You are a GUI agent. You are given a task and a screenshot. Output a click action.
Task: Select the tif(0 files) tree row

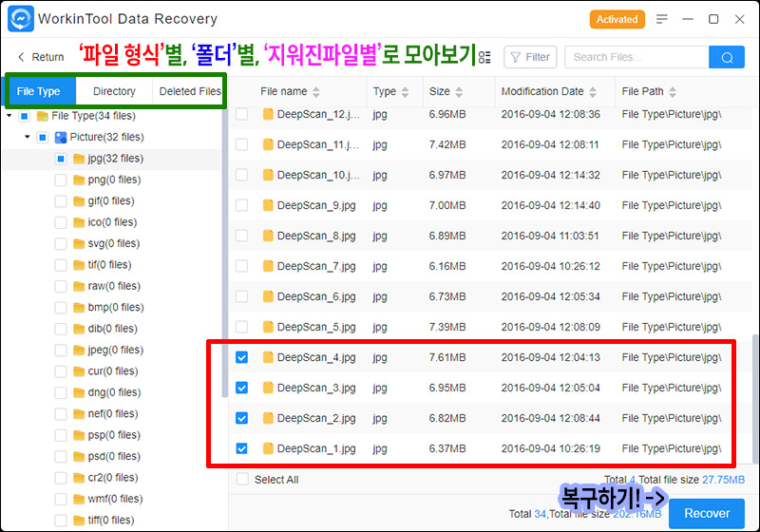tap(112, 265)
